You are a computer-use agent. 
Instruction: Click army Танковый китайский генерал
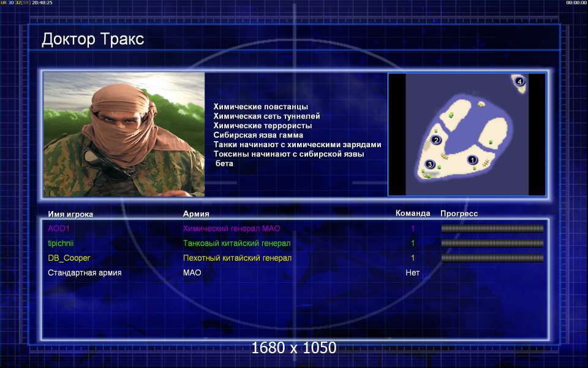coord(236,243)
